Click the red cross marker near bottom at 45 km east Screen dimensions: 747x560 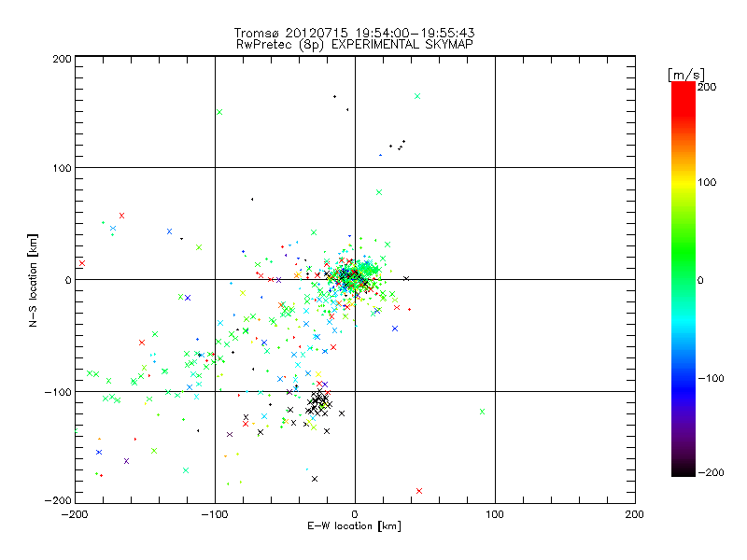(419, 491)
